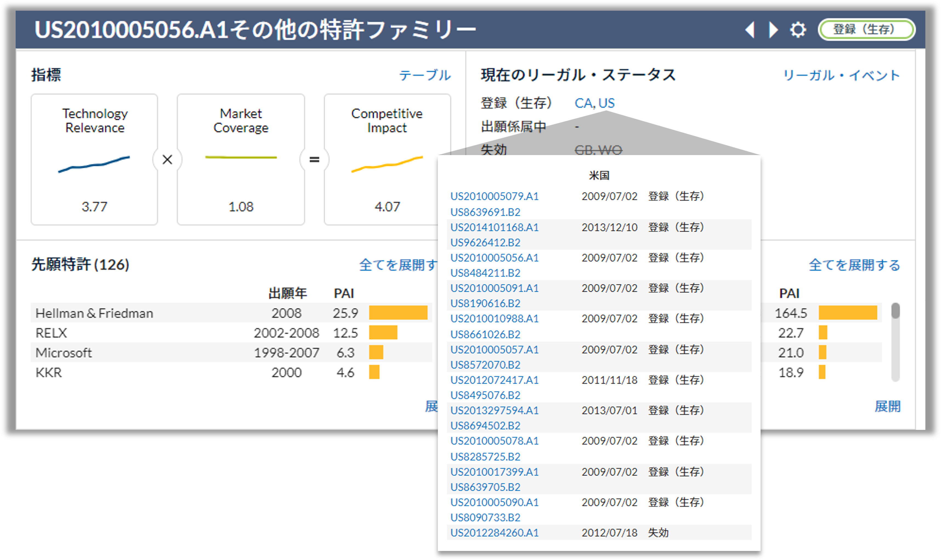941x560 pixels.
Task: Open patent US8190616.B2
Action: point(485,303)
